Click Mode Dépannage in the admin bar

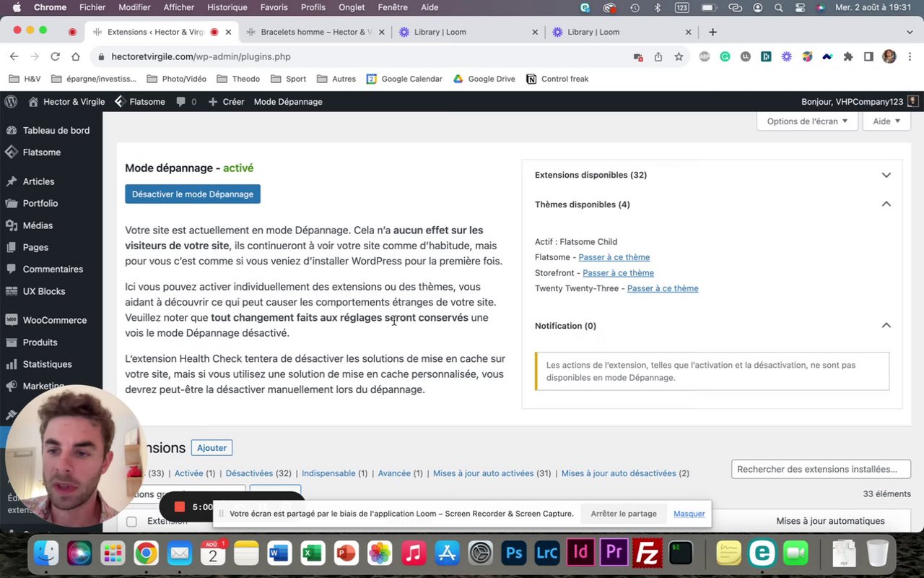pyautogui.click(x=288, y=102)
